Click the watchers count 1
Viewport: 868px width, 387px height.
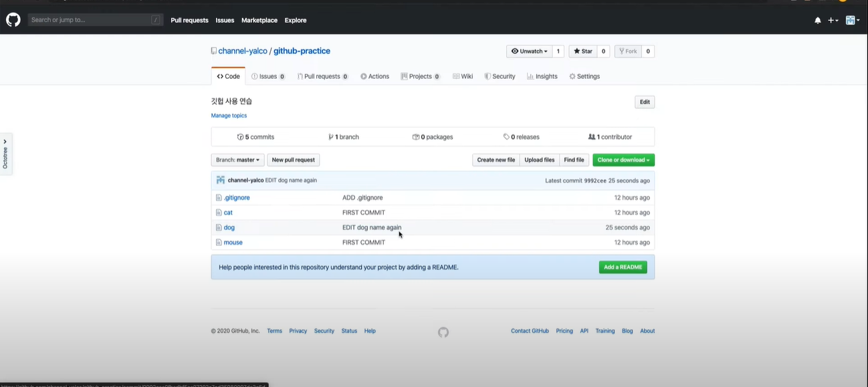(x=558, y=51)
